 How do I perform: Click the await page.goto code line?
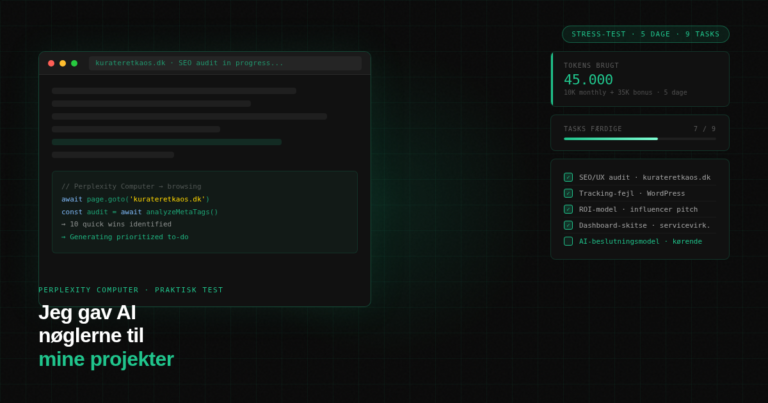pyautogui.click(x=135, y=199)
